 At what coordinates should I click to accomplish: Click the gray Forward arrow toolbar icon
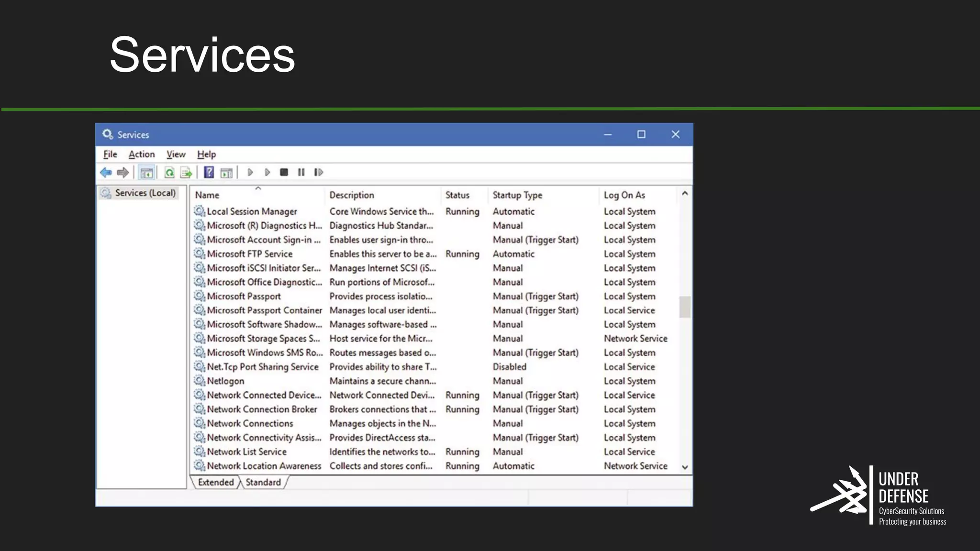[x=123, y=172]
